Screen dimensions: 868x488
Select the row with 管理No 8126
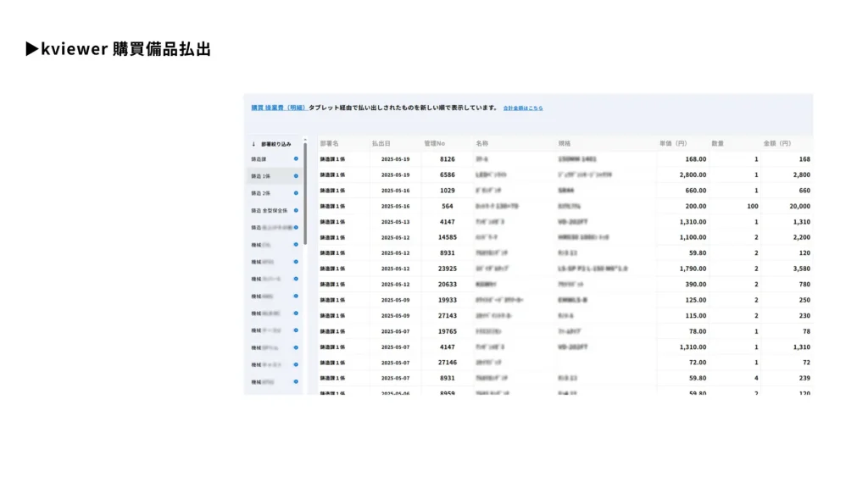(x=447, y=159)
